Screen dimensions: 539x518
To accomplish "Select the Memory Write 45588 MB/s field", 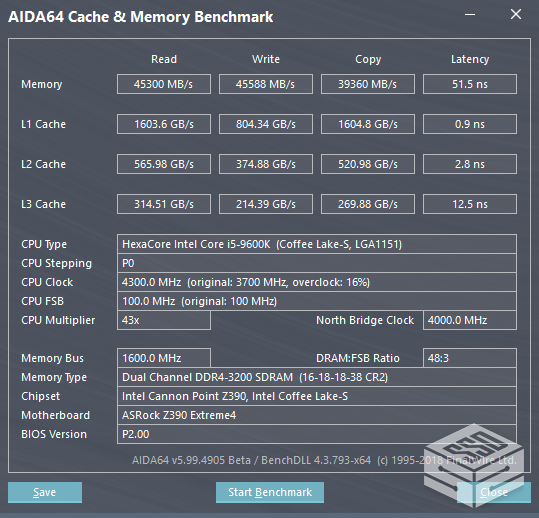I will coord(266,84).
